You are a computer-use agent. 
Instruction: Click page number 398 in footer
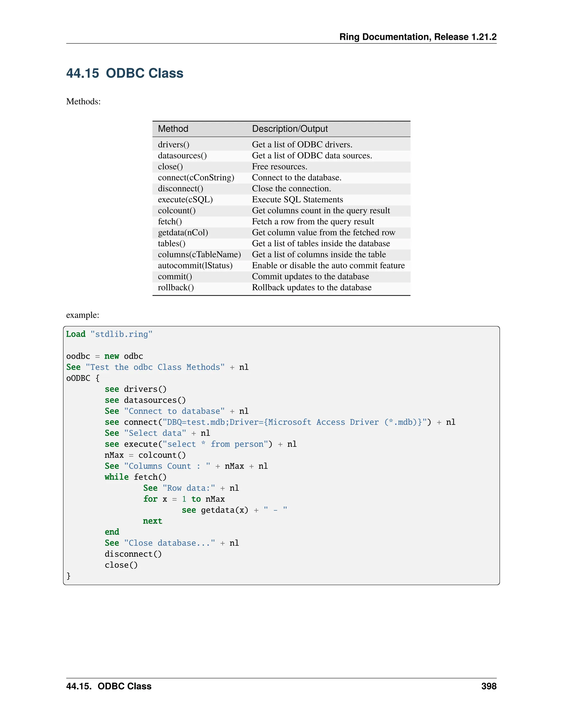tap(489, 686)
